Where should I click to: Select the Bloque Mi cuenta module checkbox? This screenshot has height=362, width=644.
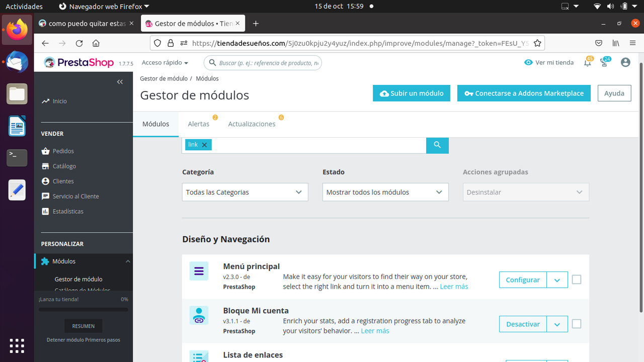(x=577, y=324)
